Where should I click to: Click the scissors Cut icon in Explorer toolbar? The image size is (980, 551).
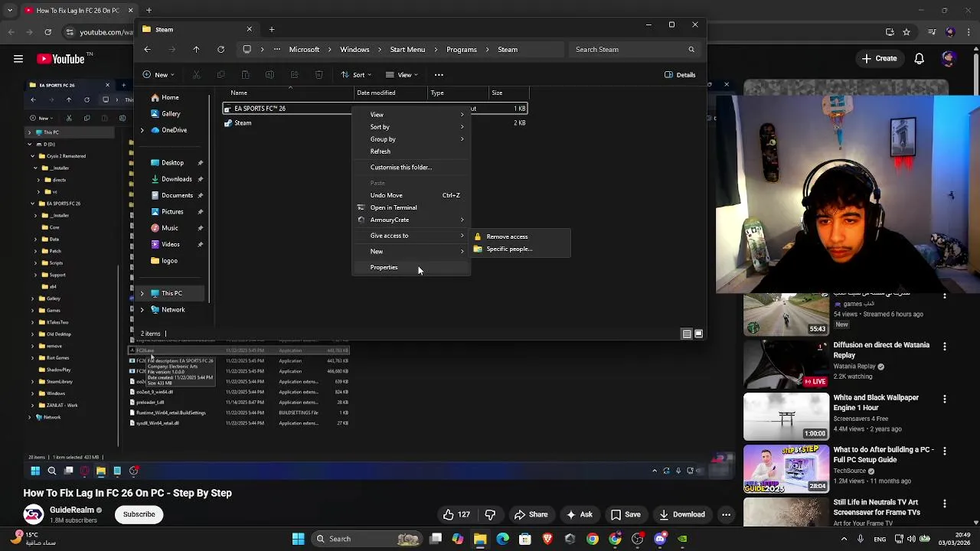(x=196, y=75)
